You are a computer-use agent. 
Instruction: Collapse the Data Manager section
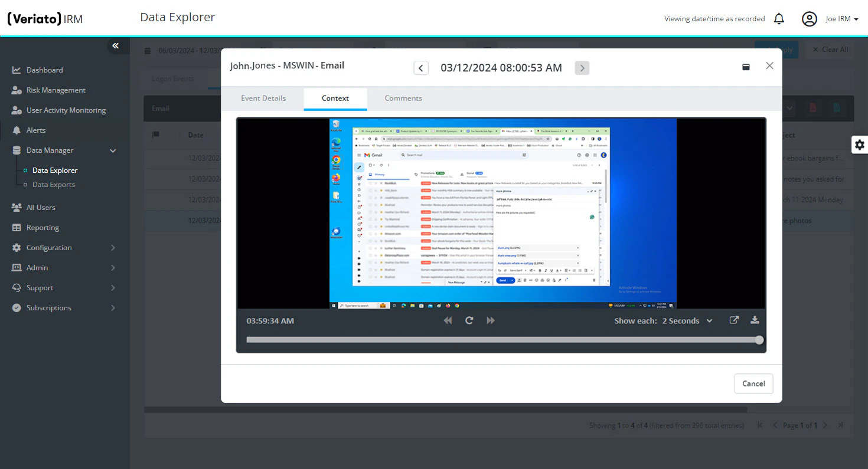(x=112, y=150)
